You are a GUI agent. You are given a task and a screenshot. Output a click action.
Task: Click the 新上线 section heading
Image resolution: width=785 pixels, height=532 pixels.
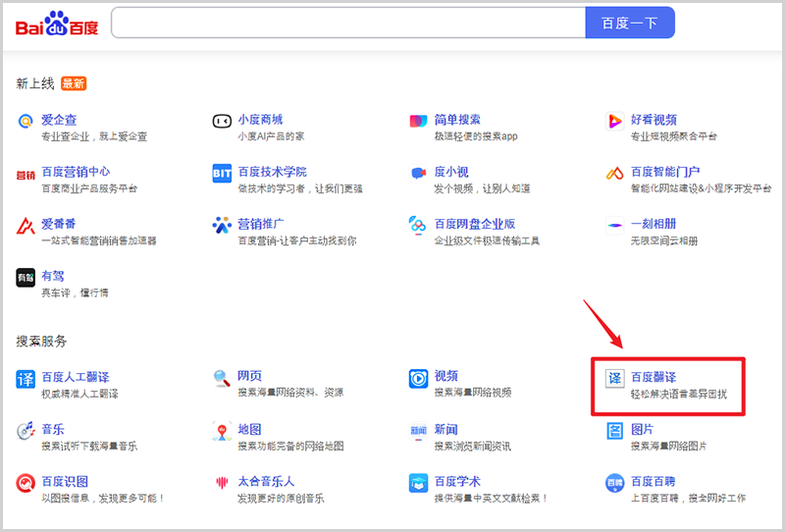(x=35, y=83)
